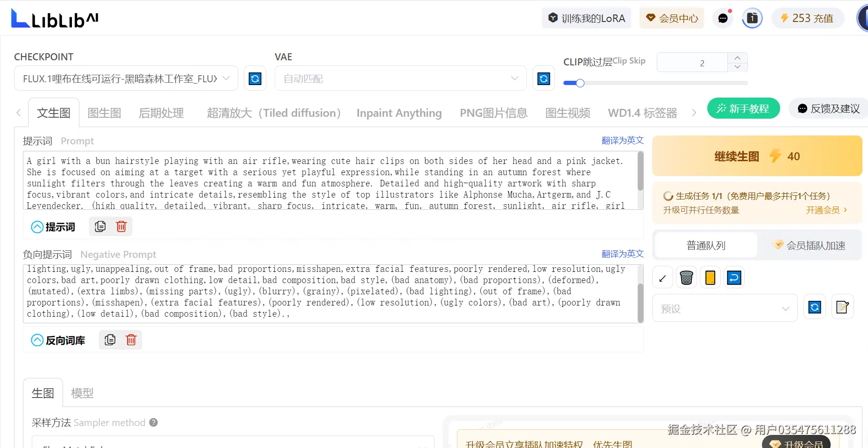Copy the negative prompt text
The width and height of the screenshot is (868, 448).
pos(110,340)
